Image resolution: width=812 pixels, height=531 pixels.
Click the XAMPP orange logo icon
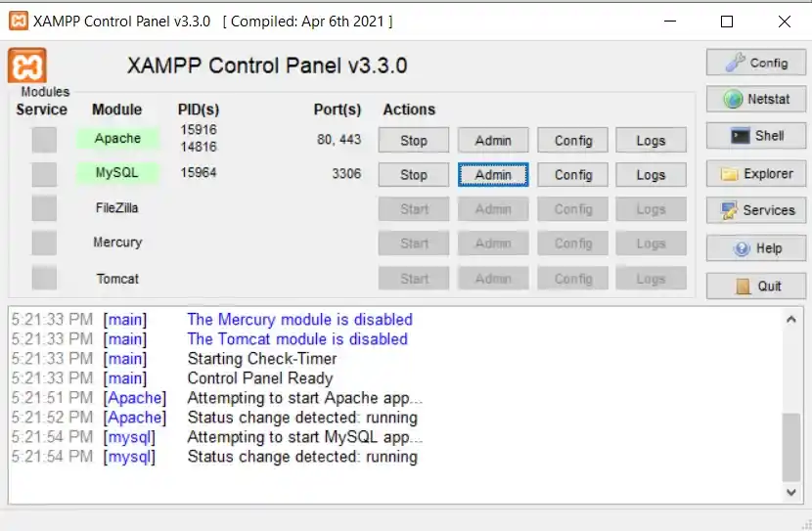27,66
